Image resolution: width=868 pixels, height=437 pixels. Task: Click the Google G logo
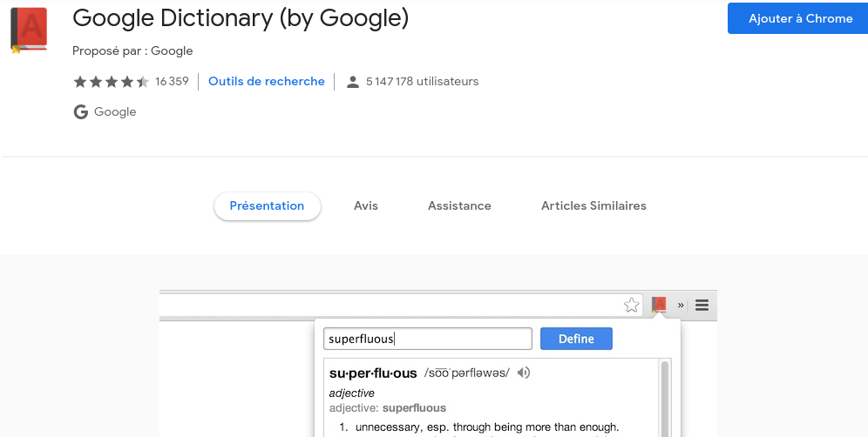click(x=81, y=111)
